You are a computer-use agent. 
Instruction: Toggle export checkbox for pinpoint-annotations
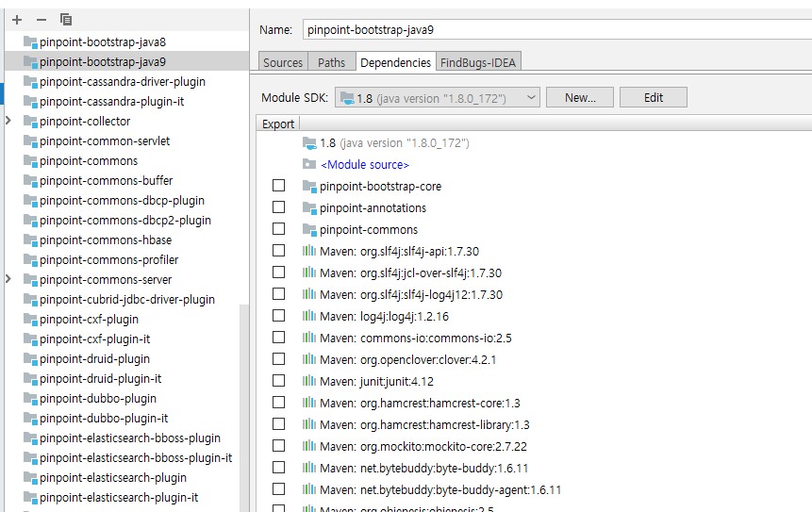click(x=278, y=207)
